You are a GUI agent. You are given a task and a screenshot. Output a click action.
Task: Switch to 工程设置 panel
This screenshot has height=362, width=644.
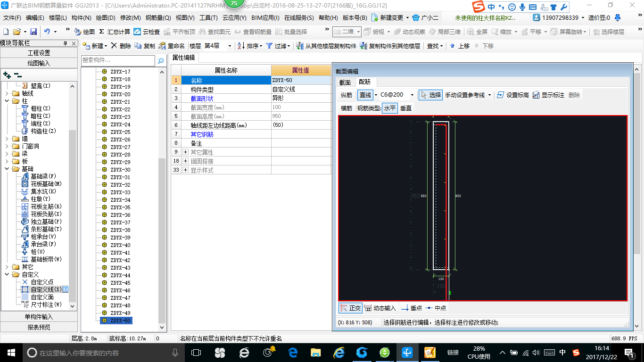click(x=39, y=53)
